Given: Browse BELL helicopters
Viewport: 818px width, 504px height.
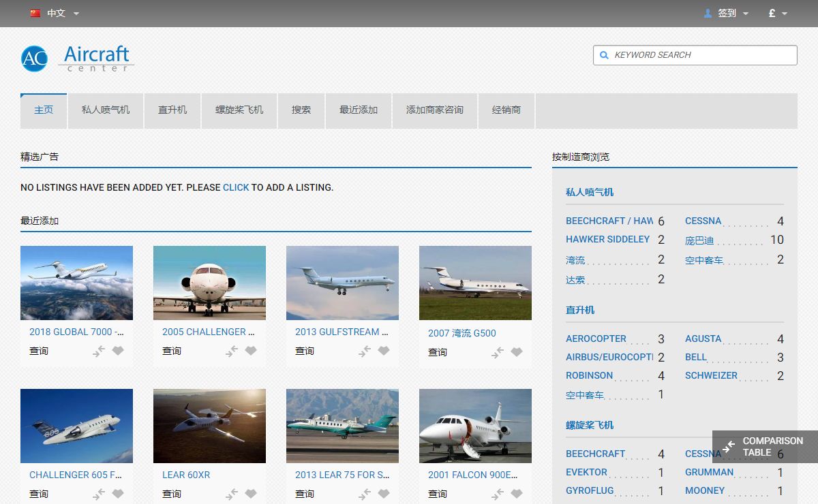Looking at the screenshot, I should [696, 358].
